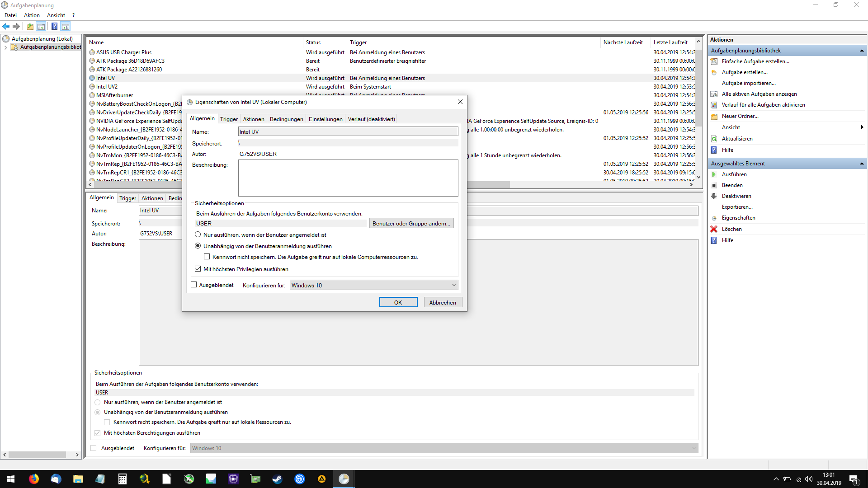This screenshot has height=488, width=868.
Task: Click the back arrow in toolbar
Action: coord(6,26)
